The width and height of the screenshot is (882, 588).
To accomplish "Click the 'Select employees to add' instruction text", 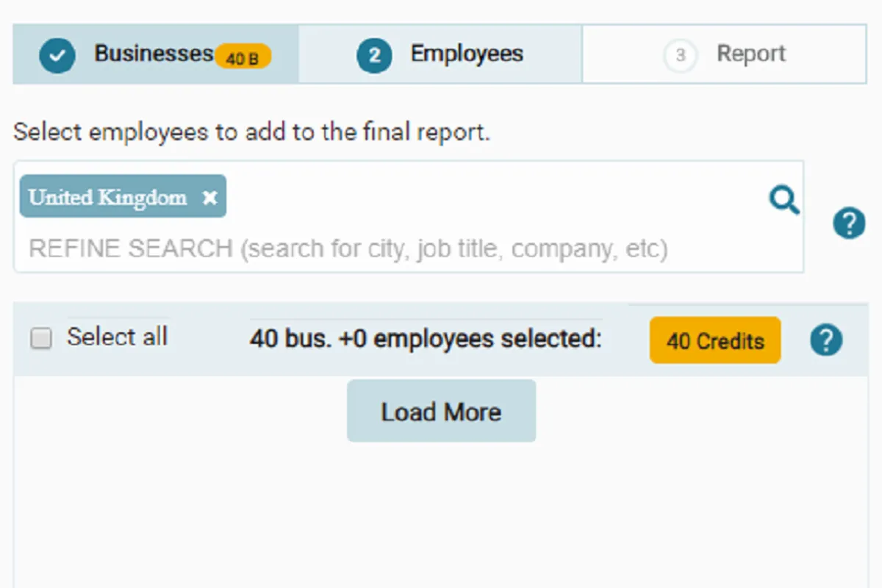I will pos(251,132).
